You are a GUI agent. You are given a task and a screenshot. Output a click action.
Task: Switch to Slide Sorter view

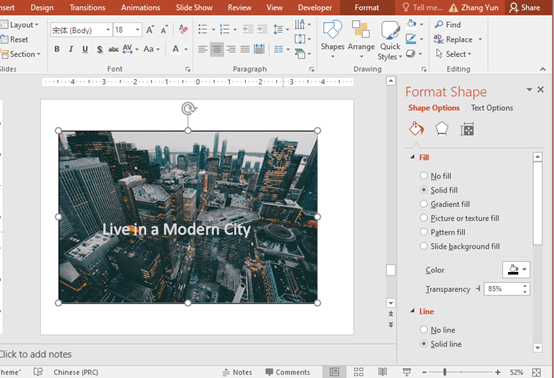coord(358,372)
